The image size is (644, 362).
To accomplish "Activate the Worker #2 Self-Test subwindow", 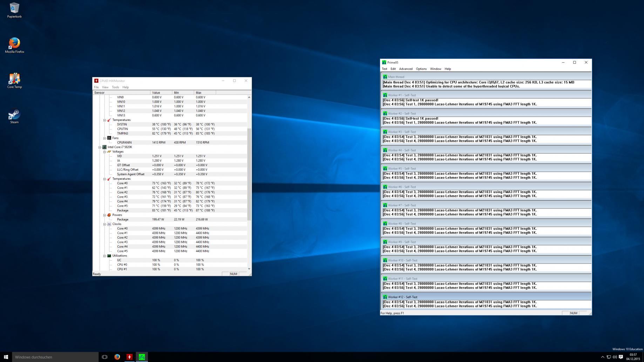I will (486, 114).
